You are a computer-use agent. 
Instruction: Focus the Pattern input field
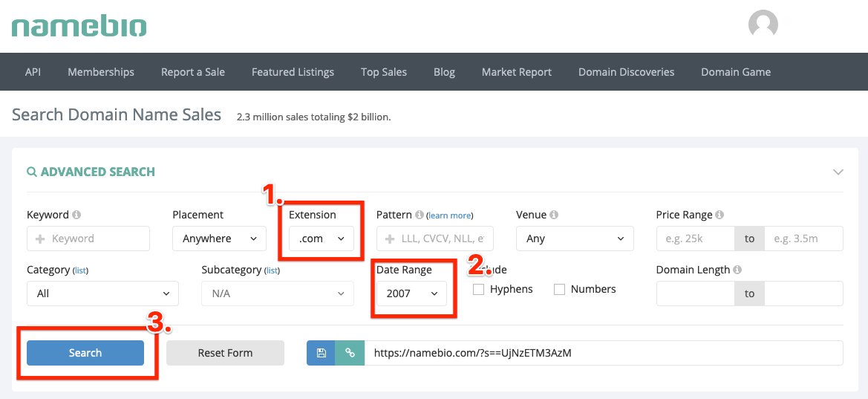click(434, 239)
